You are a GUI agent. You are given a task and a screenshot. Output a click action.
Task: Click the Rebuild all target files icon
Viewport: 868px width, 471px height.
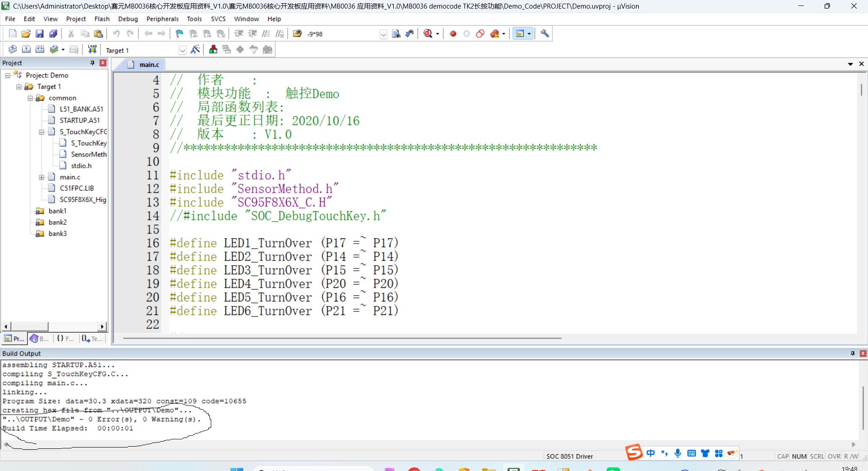(40, 49)
